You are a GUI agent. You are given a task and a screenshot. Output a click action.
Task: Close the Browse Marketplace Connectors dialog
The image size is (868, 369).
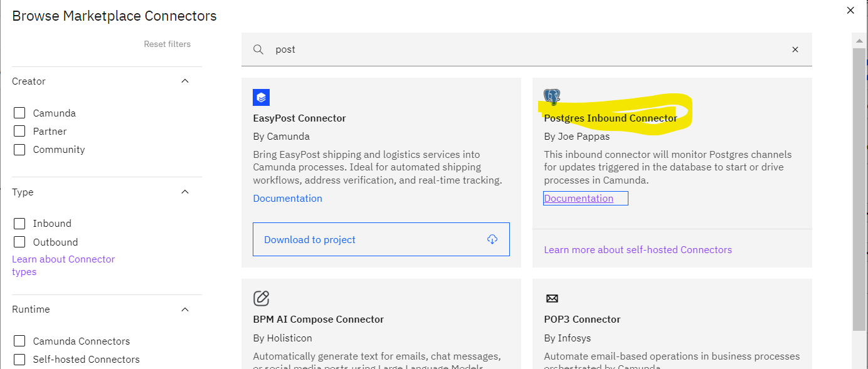tap(850, 10)
